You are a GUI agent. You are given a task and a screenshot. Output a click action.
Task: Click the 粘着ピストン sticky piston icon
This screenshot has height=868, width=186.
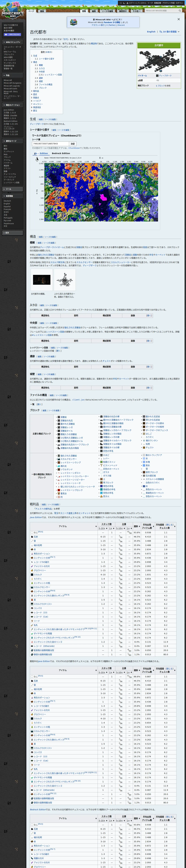pyautogui.click(x=101, y=462)
